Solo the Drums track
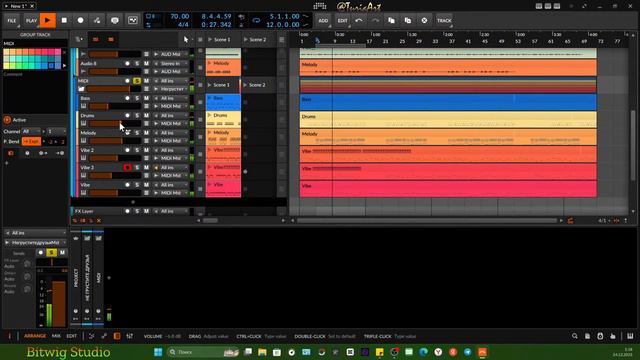 click(x=137, y=116)
